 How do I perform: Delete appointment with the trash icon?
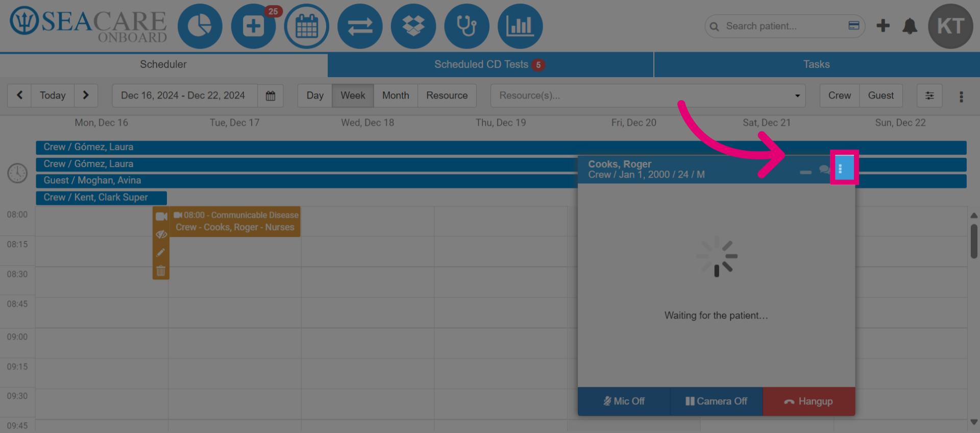(161, 271)
